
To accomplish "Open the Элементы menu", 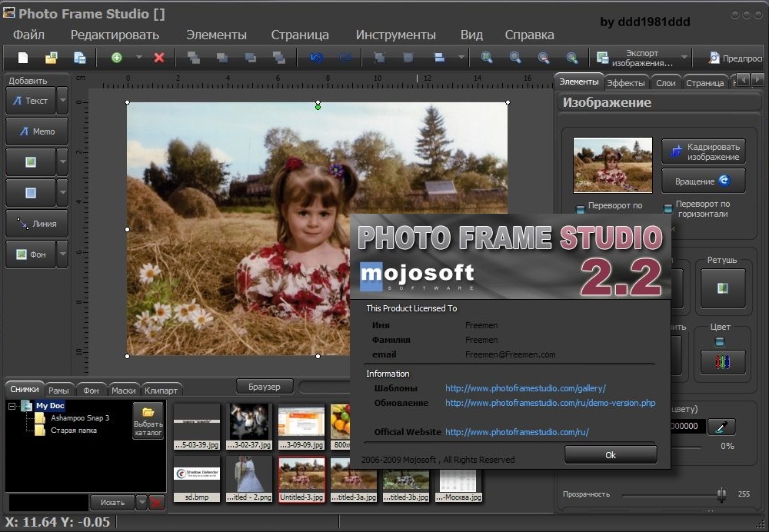I will [216, 35].
